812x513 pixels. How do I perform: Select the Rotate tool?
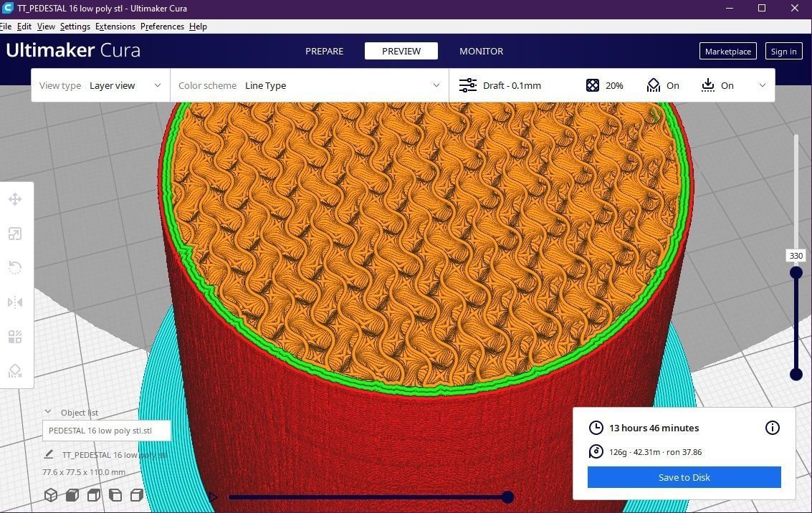coord(15,268)
